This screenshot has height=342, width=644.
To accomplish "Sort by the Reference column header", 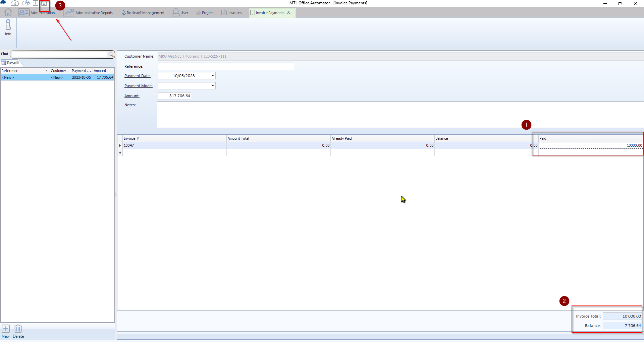I will pyautogui.click(x=23, y=71).
